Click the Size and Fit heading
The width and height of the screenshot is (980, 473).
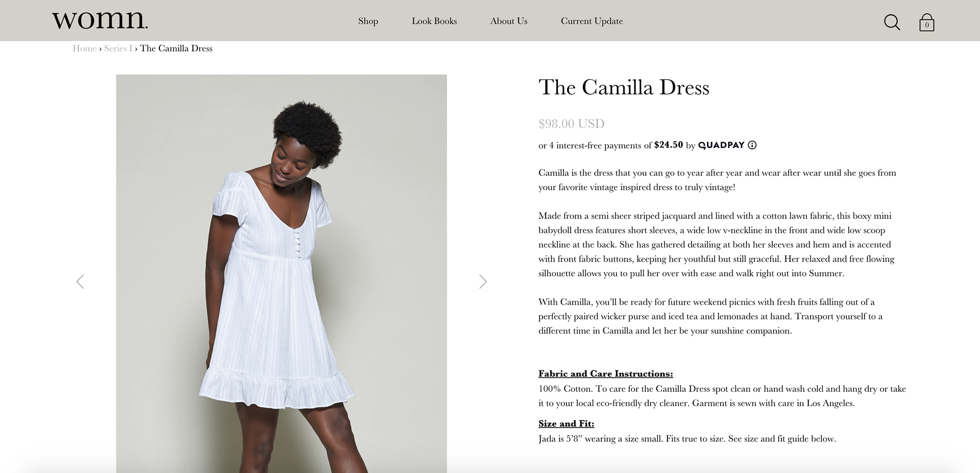tap(566, 424)
